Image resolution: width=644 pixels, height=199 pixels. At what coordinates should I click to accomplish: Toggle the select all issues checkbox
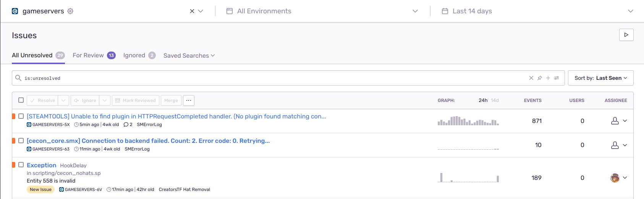[x=21, y=100]
